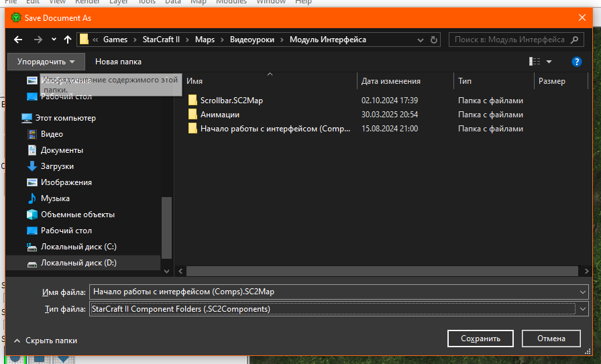Click the search magnifier icon
Image resolution: width=601 pixels, height=364 pixels.
[575, 40]
